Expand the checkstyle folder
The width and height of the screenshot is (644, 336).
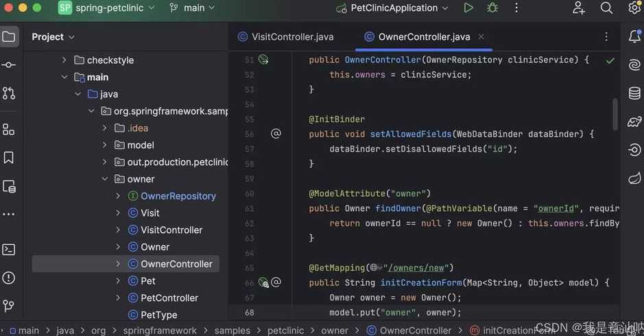tap(64, 60)
